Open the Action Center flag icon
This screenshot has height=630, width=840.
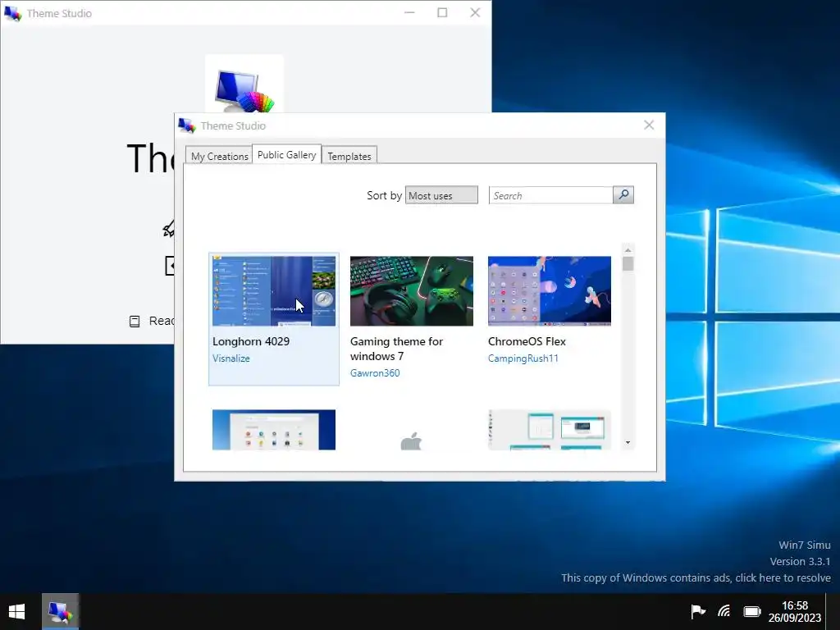point(698,611)
